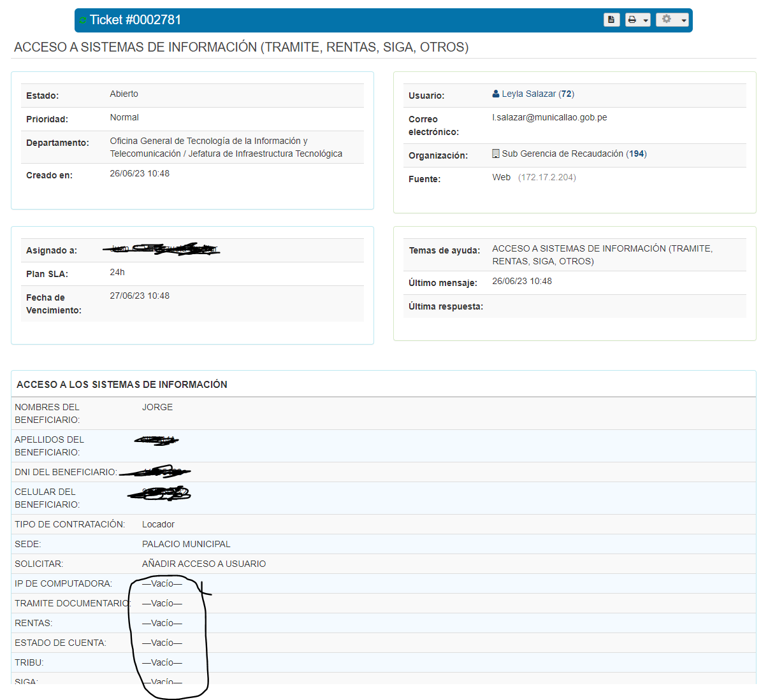This screenshot has width=775, height=700.
Task: Click the printer icon in ticket header
Action: 632,20
